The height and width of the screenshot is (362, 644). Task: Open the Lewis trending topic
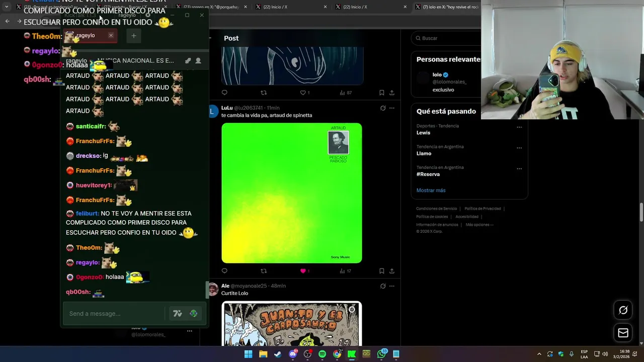point(423,133)
